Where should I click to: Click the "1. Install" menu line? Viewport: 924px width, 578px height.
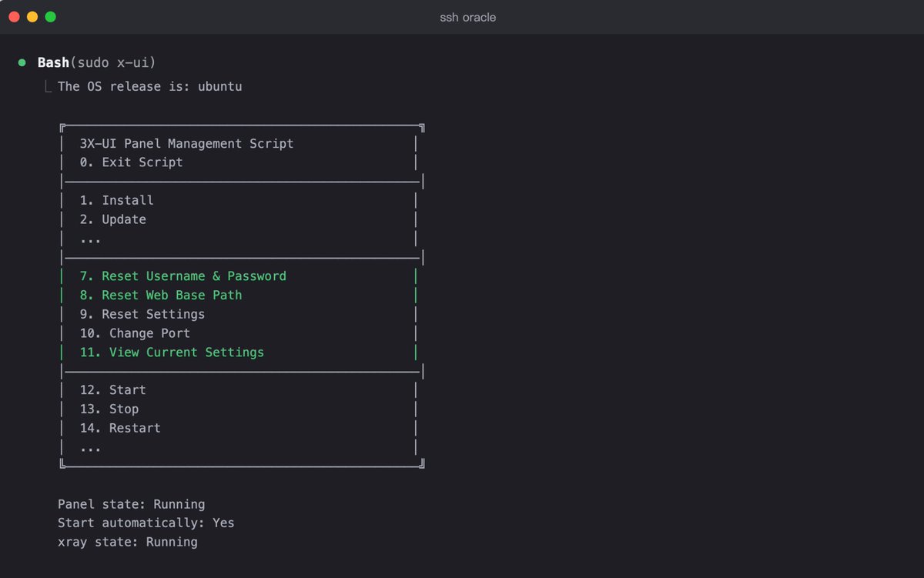click(x=116, y=200)
